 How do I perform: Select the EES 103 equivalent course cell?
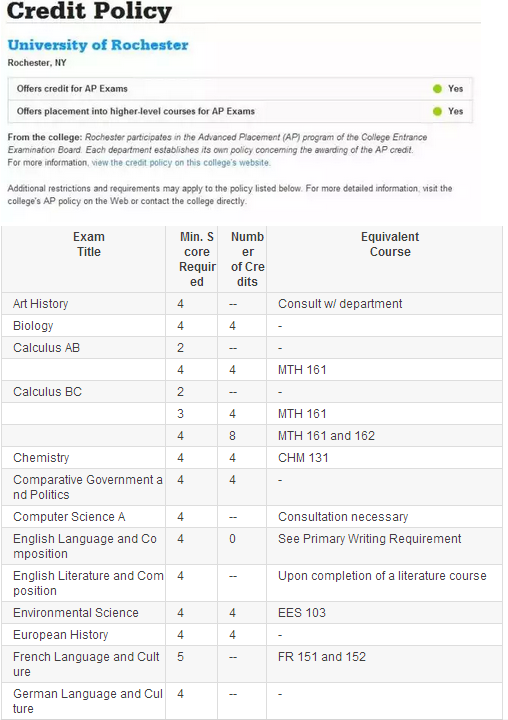tap(384, 613)
